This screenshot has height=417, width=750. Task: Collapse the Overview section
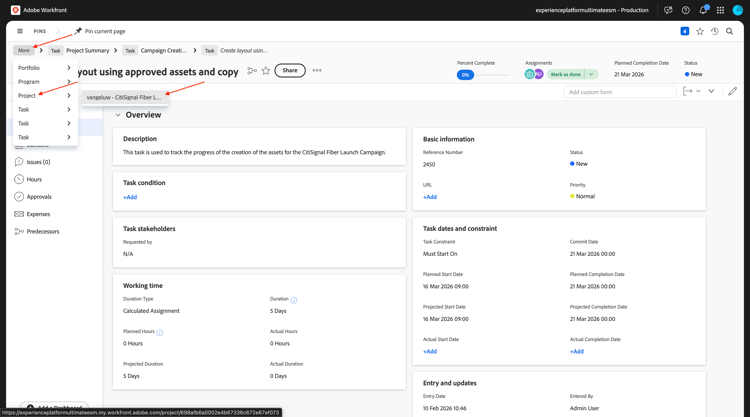118,115
